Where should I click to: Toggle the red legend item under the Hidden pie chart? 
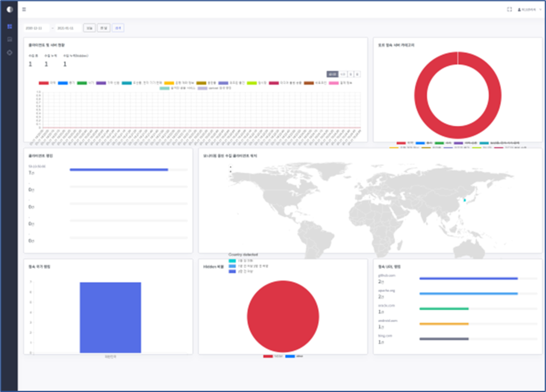tap(268, 356)
